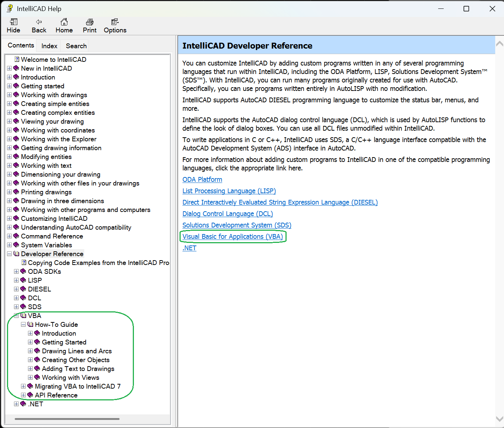Expand the Creating Other Objects node
Screen dimensions: 504x428
(31, 360)
